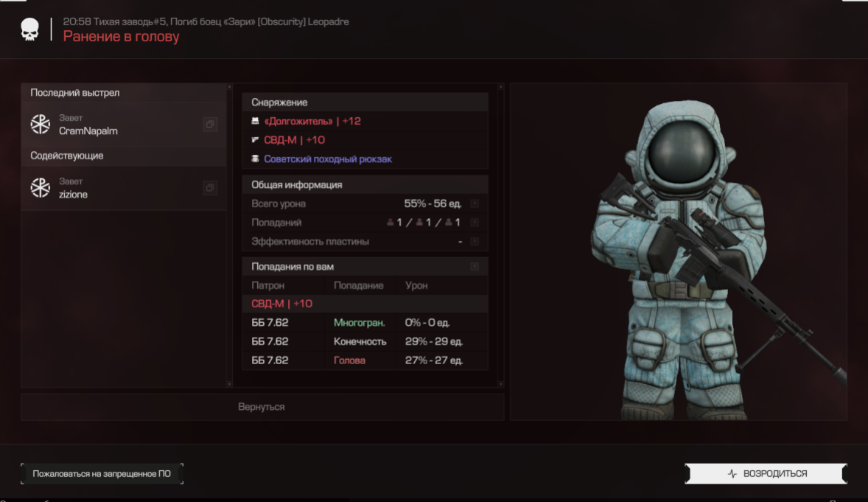This screenshot has width=868, height=502.
Task: Click the Ранение в голову death cause title
Action: pyautogui.click(x=122, y=36)
